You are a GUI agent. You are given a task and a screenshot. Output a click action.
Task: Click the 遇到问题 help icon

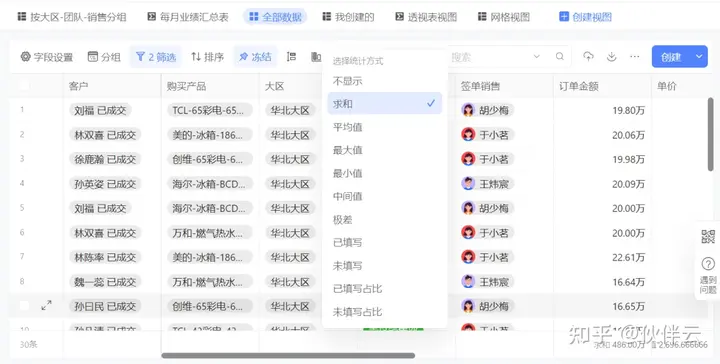[x=708, y=274]
